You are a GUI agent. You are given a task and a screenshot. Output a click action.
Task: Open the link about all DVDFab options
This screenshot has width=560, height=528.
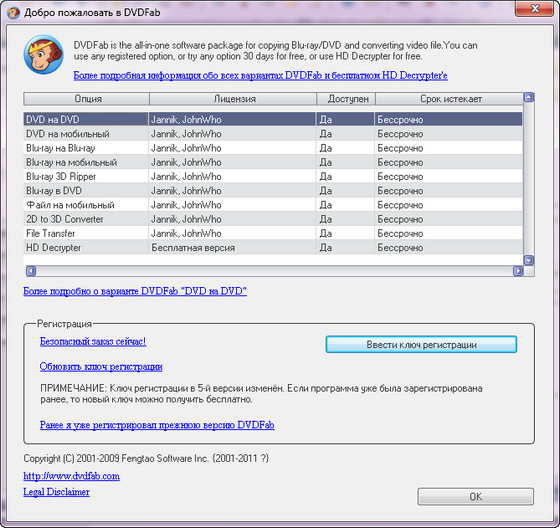coord(260,75)
